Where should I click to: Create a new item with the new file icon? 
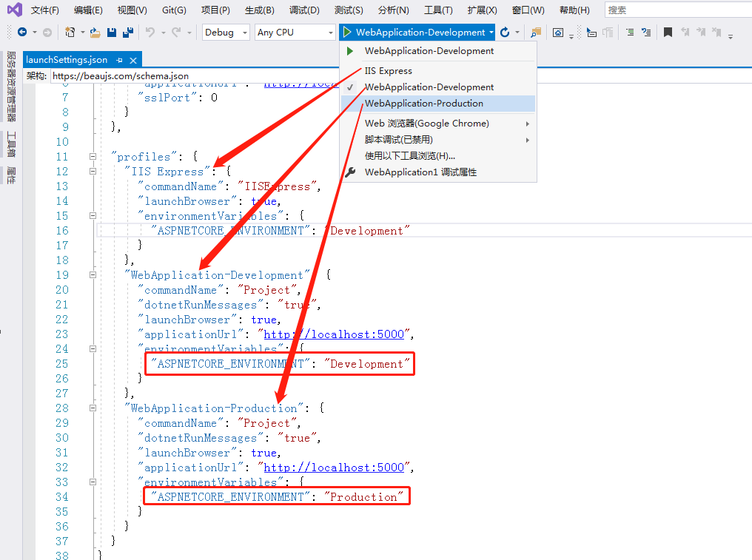pos(70,32)
